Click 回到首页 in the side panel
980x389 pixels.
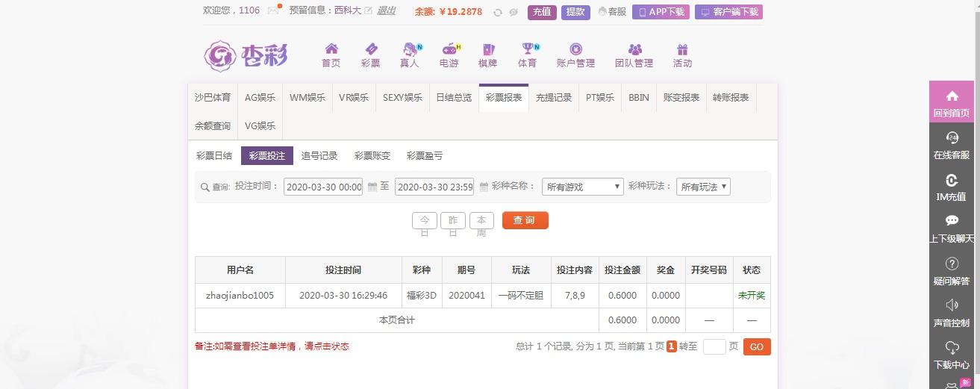952,103
